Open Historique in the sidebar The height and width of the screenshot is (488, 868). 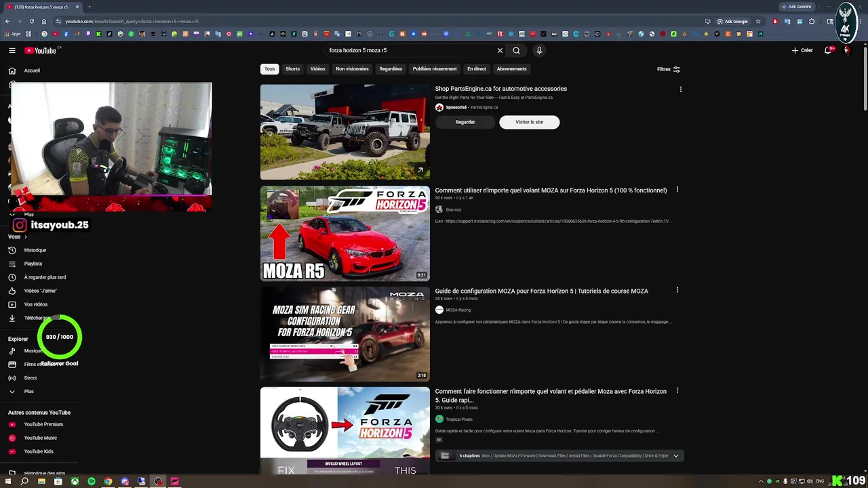pyautogui.click(x=35, y=250)
